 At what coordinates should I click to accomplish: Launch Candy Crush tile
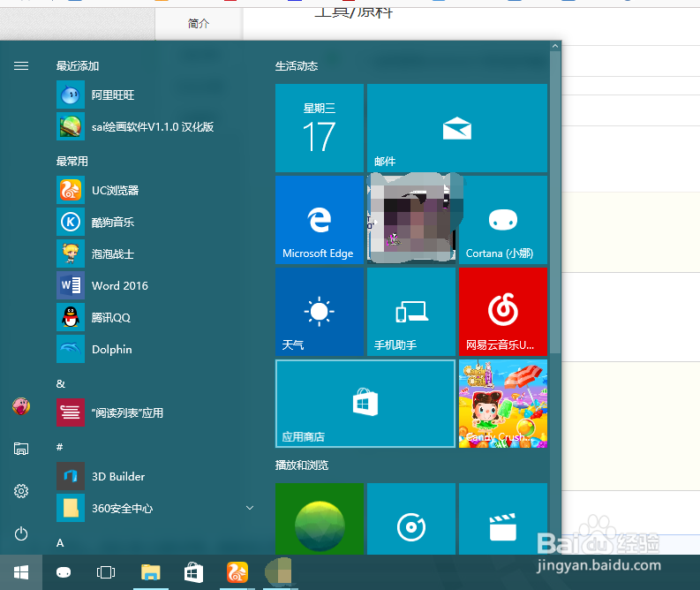pyautogui.click(x=503, y=404)
